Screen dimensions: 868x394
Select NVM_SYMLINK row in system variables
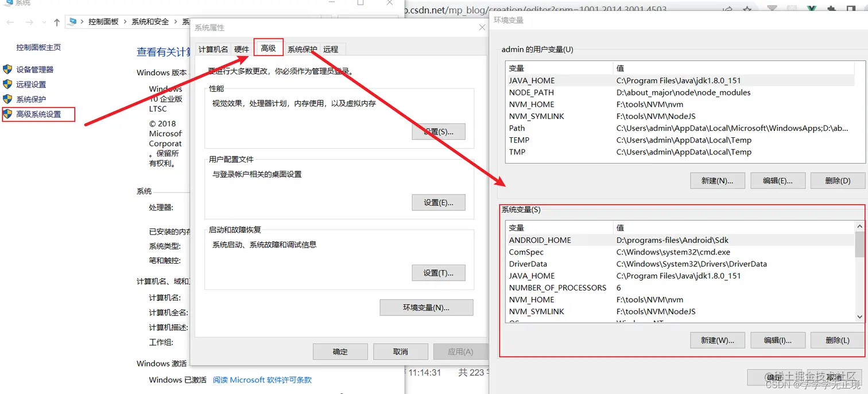pyautogui.click(x=680, y=312)
